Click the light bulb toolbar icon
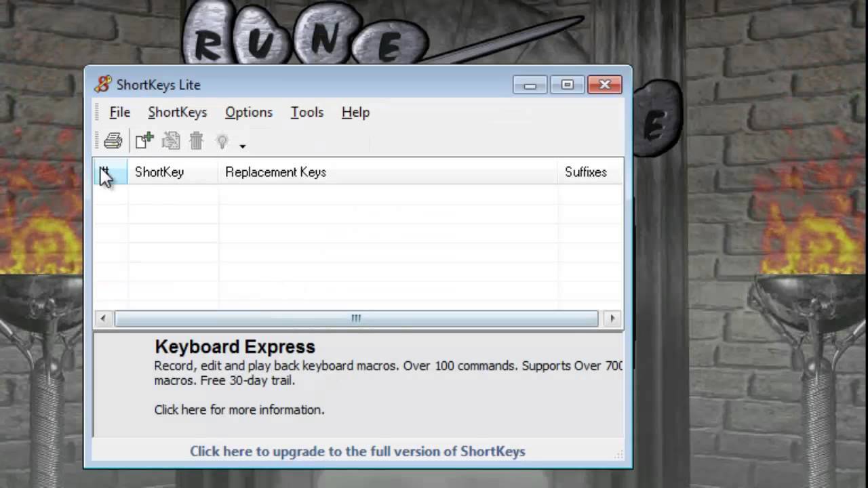This screenshot has height=488, width=868. click(x=222, y=141)
